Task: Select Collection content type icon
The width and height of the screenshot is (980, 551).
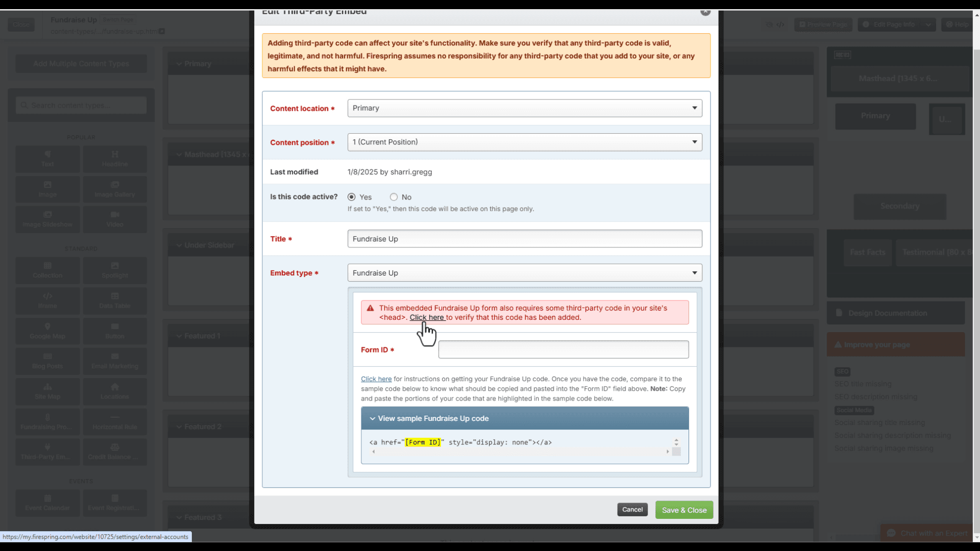Action: pos(47,270)
